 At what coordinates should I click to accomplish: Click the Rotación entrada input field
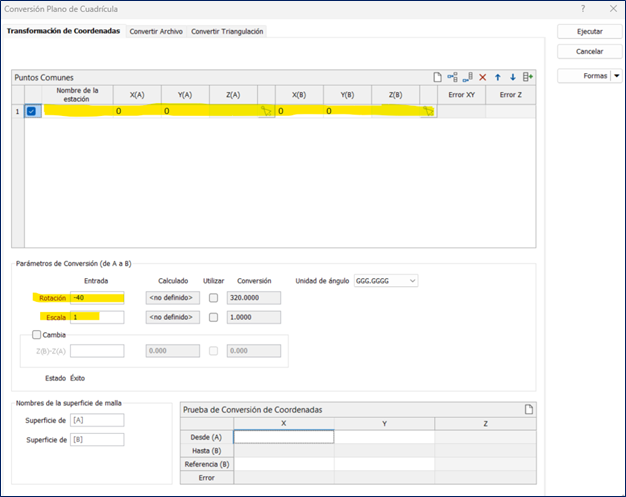click(x=96, y=298)
